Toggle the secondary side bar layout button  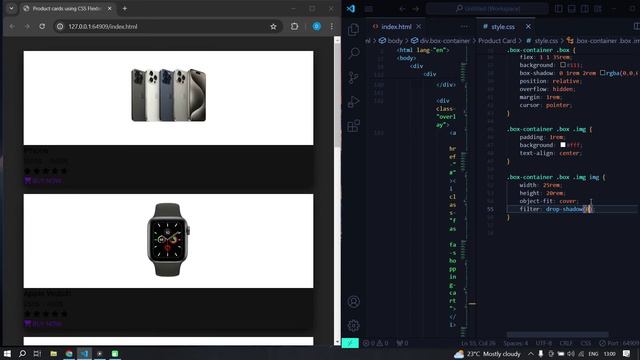[584, 9]
